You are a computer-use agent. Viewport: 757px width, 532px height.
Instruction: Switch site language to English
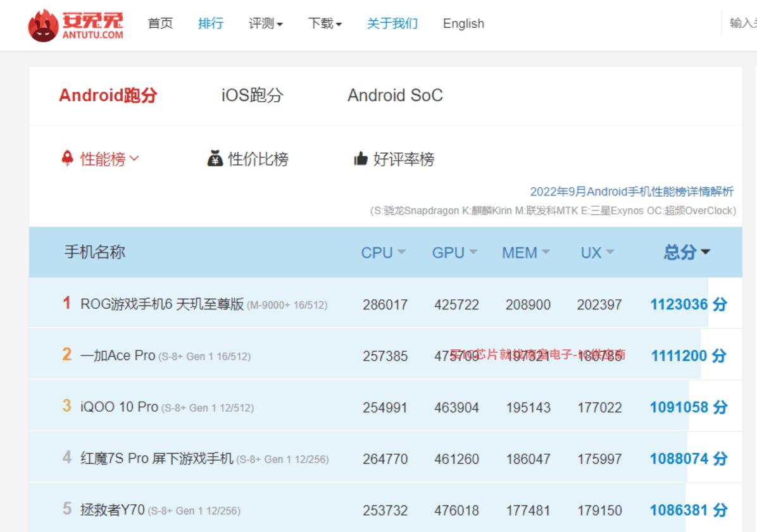(463, 23)
